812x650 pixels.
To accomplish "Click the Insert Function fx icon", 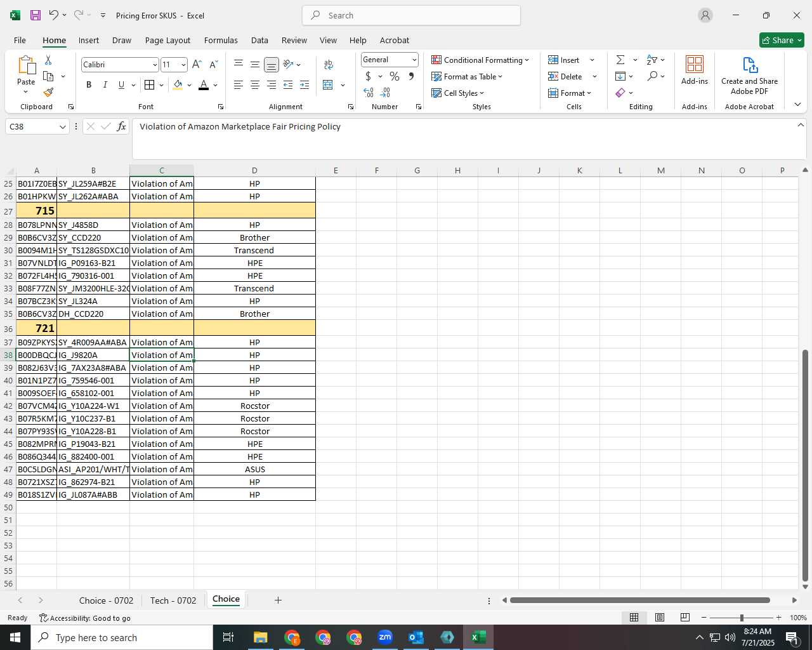I will pyautogui.click(x=122, y=126).
